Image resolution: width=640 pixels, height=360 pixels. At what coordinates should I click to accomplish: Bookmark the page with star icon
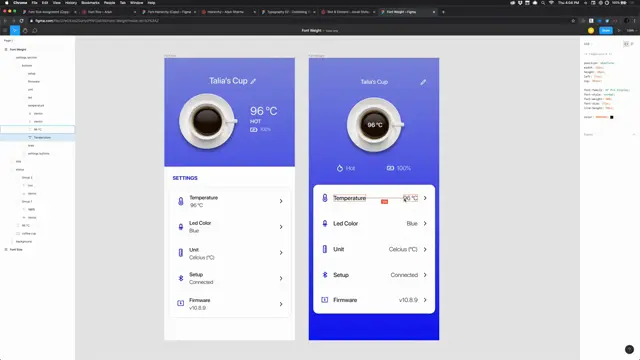573,21
